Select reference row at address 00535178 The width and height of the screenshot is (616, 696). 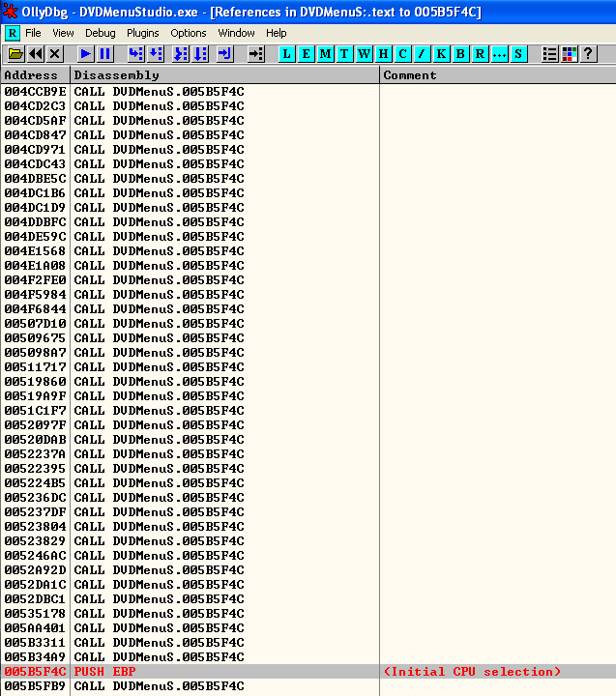(308, 614)
